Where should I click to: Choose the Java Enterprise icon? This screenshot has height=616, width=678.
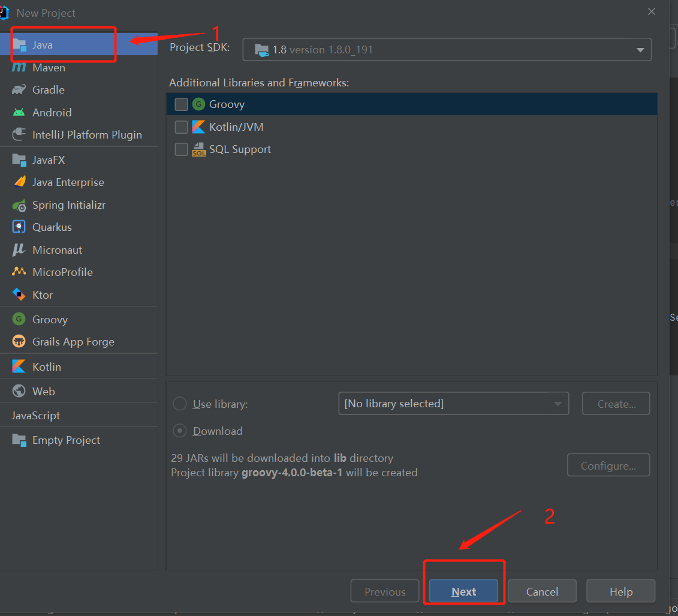point(19,182)
